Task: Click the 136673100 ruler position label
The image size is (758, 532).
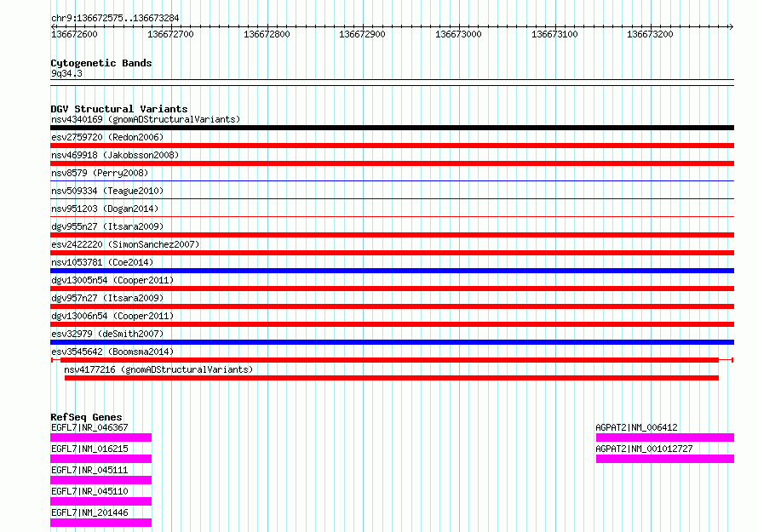Action: (x=554, y=34)
